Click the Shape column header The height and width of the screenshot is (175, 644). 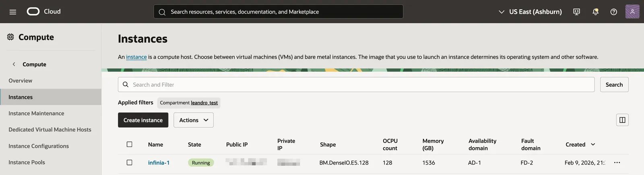coord(328,144)
